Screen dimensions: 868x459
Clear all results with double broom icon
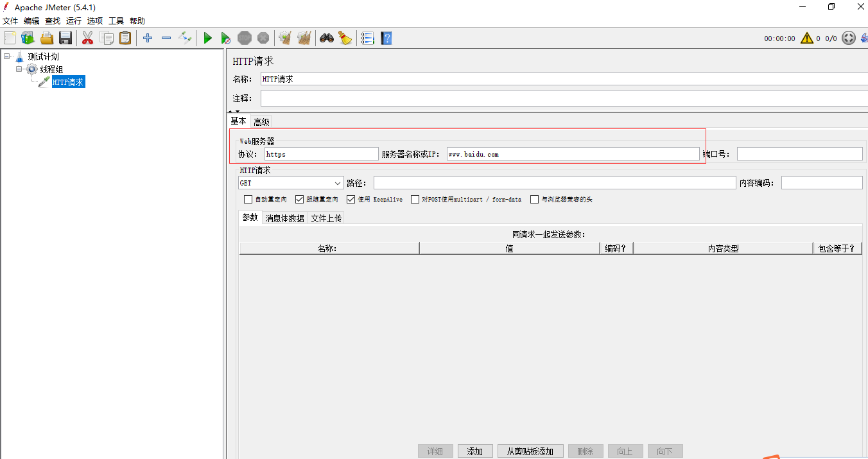point(304,38)
